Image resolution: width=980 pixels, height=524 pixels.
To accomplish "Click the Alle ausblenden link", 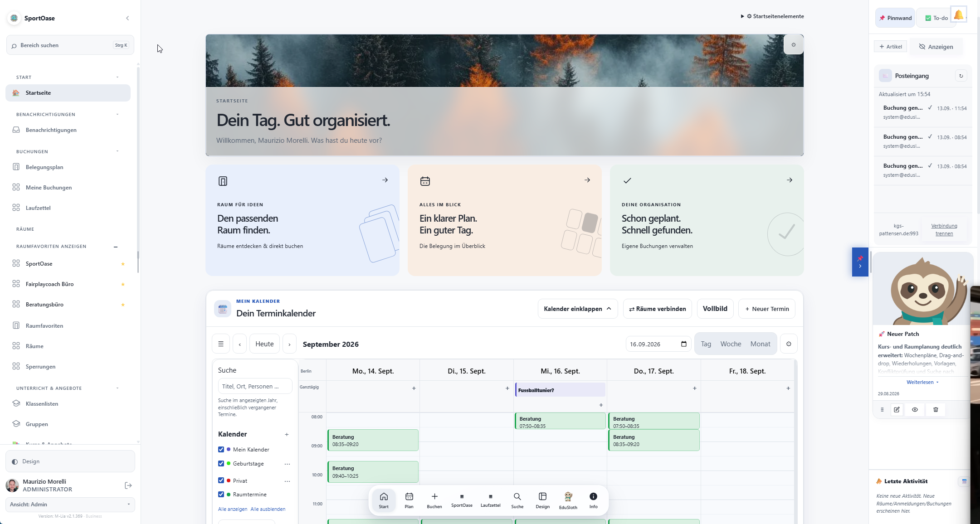I will click(268, 509).
